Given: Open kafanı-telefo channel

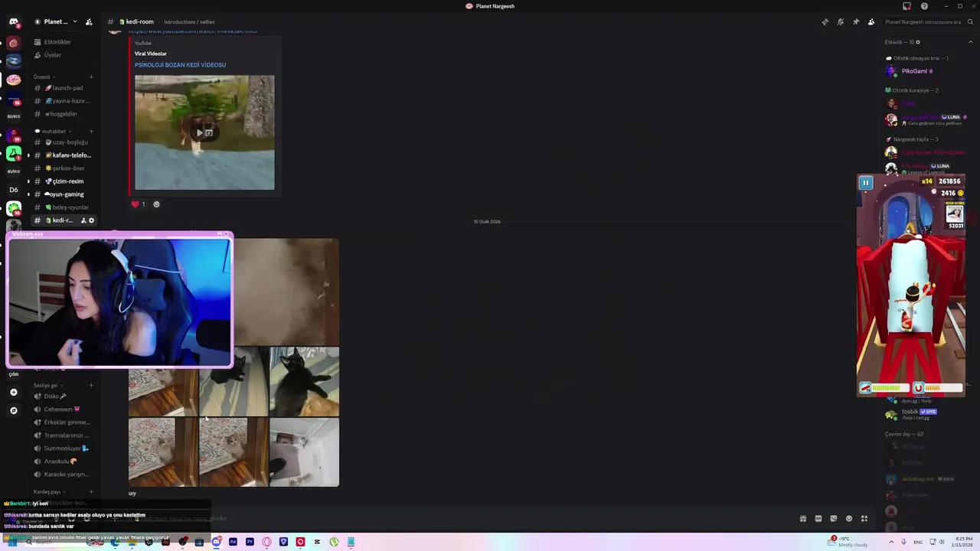Looking at the screenshot, I should coord(64,155).
